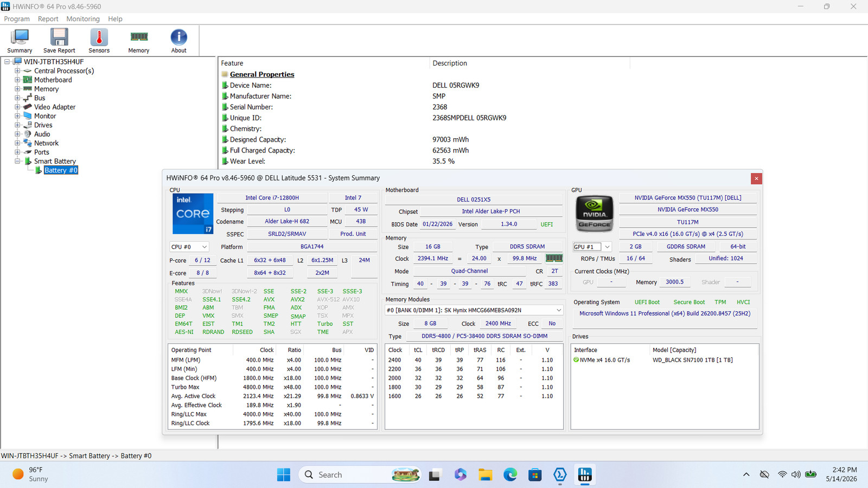
Task: Click the Prod. Unit field
Action: tap(353, 234)
